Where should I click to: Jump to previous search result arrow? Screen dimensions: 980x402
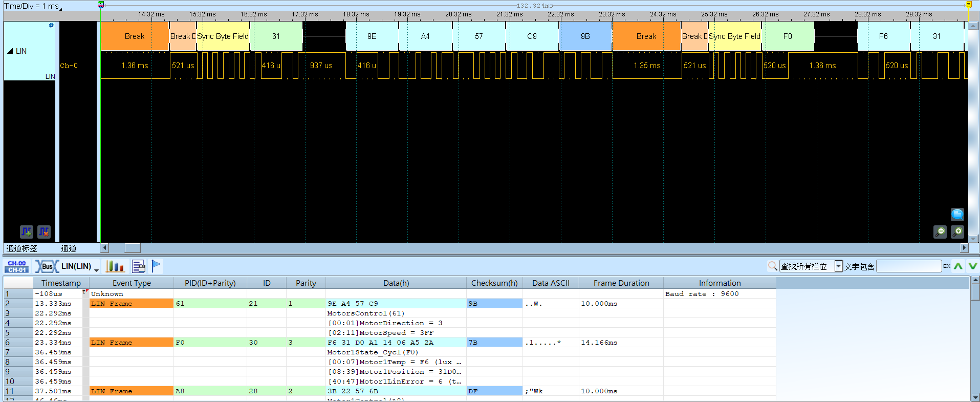[x=958, y=266]
